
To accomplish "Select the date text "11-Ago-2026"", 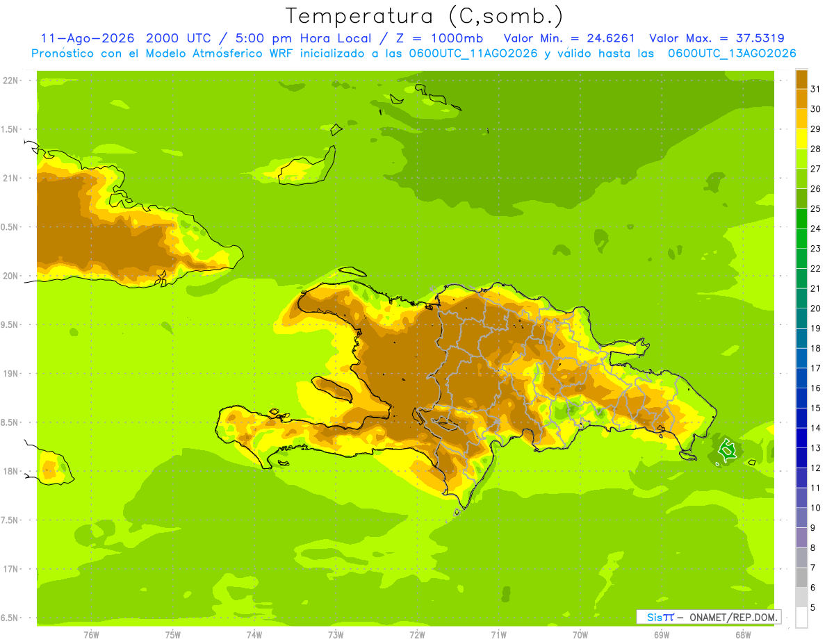I will coord(88,38).
